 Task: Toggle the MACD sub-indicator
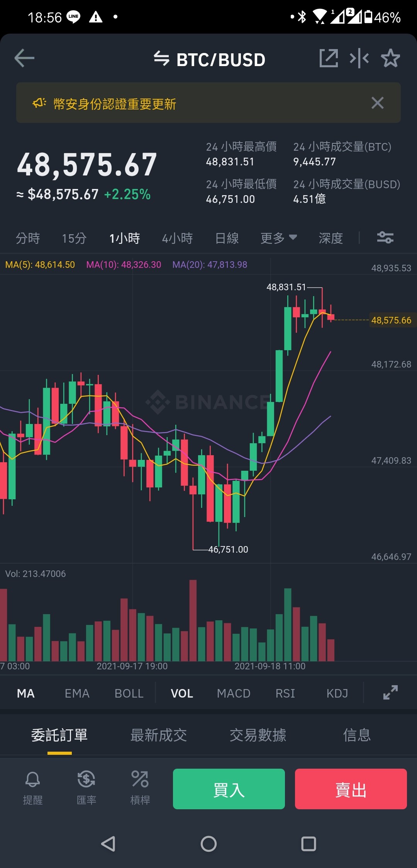(234, 693)
